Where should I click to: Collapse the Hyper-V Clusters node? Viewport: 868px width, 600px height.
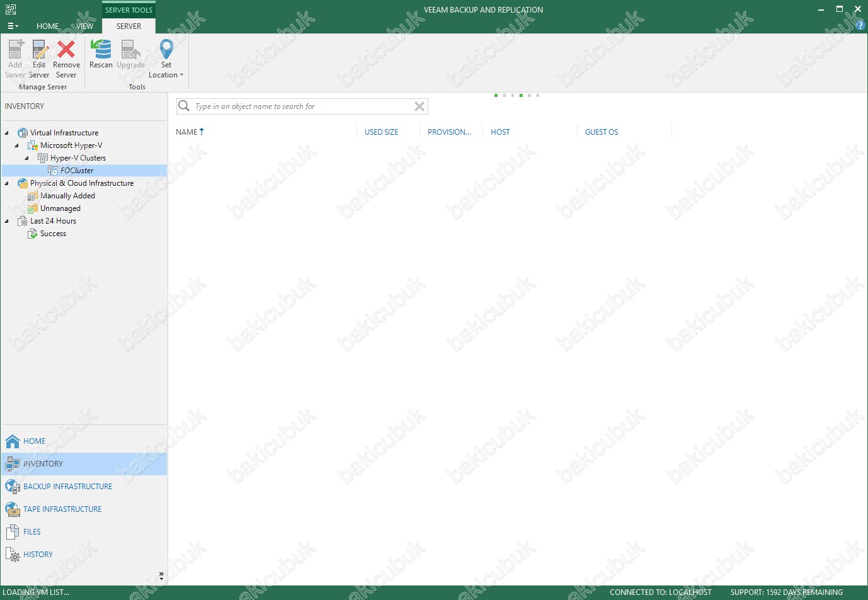[27, 158]
